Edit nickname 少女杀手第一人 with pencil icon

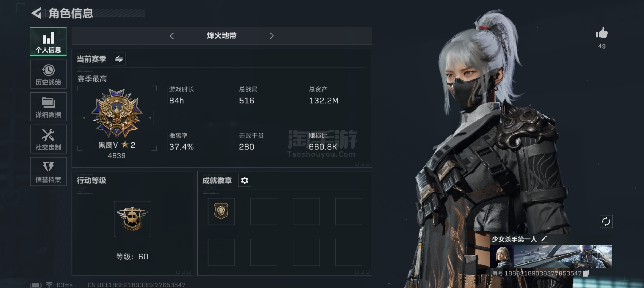(x=544, y=239)
